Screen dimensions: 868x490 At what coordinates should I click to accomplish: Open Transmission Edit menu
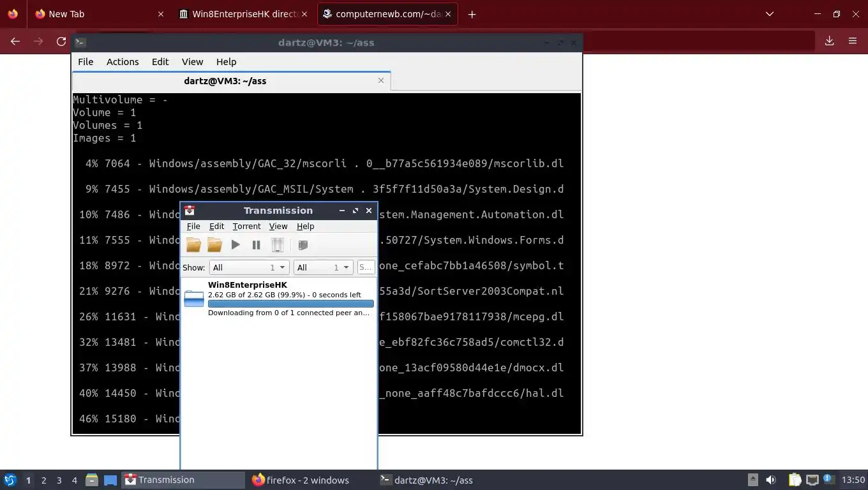[216, 226]
